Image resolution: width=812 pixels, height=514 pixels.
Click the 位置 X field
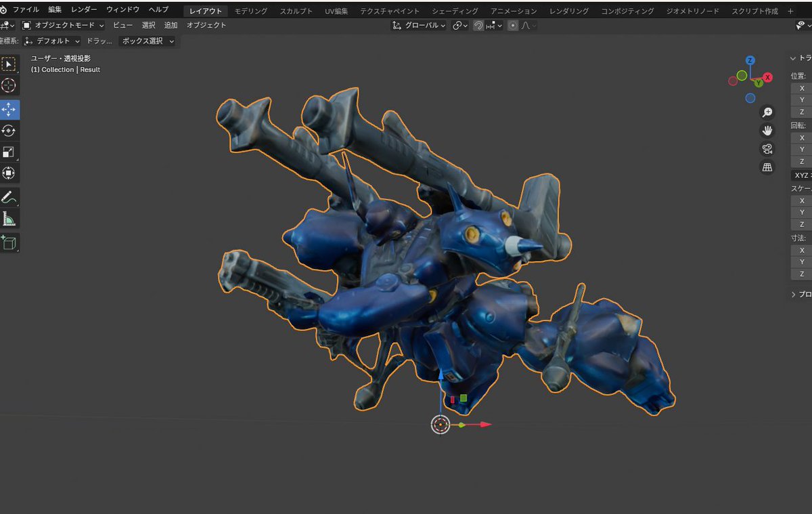[x=801, y=88]
